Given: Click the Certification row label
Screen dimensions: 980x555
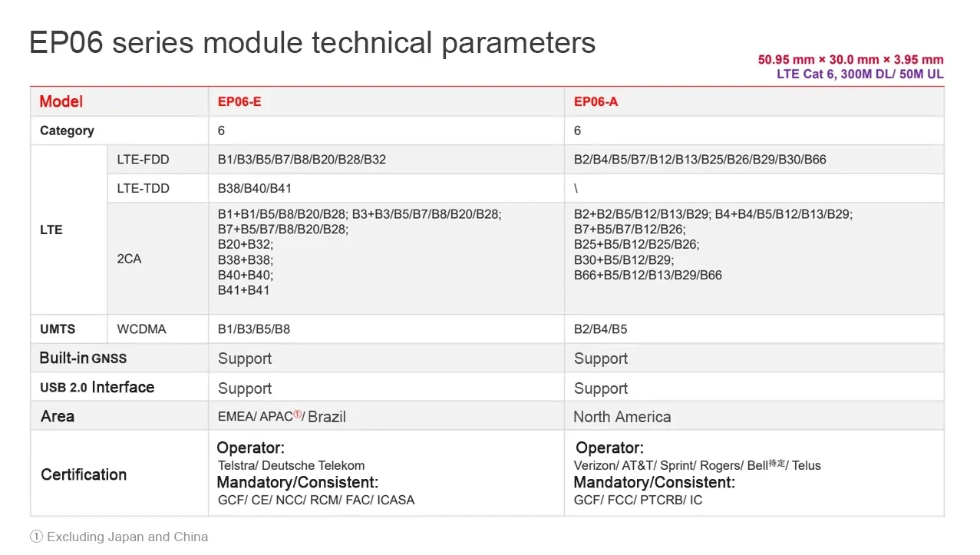Looking at the screenshot, I should (84, 474).
